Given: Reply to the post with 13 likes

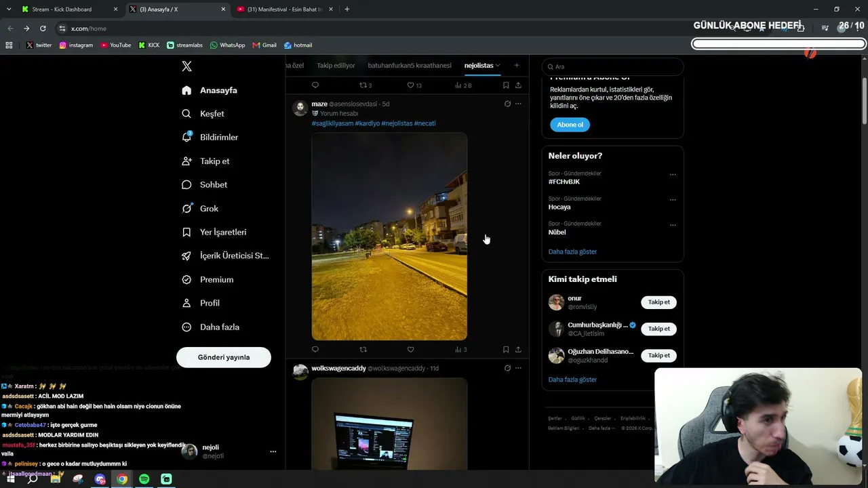Looking at the screenshot, I should pos(315,85).
